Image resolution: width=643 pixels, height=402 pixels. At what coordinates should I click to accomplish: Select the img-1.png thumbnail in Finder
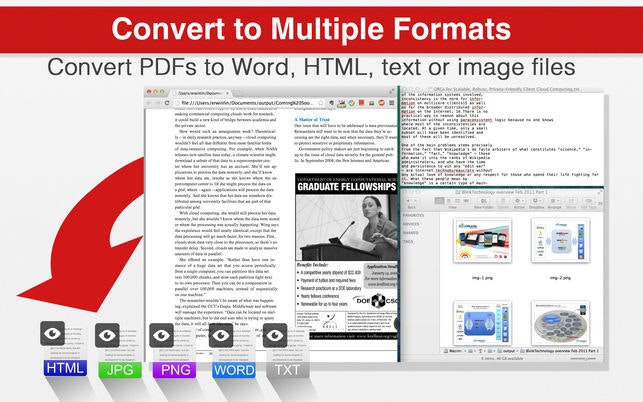point(483,240)
